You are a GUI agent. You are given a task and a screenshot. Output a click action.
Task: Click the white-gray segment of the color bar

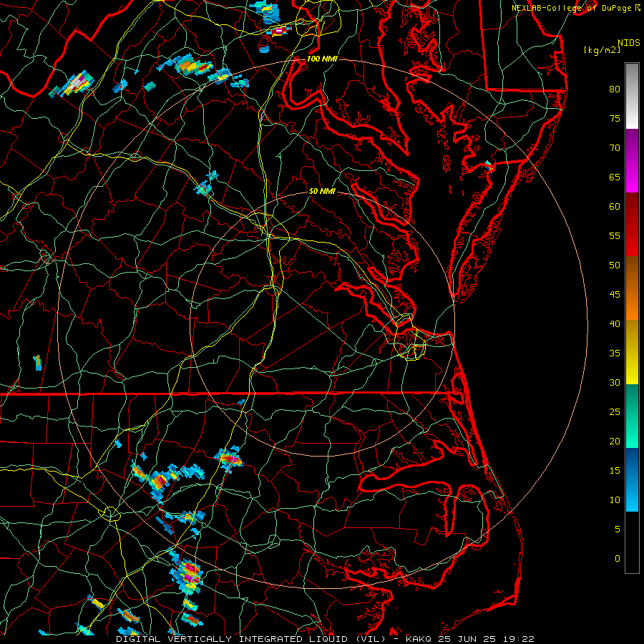point(632,96)
